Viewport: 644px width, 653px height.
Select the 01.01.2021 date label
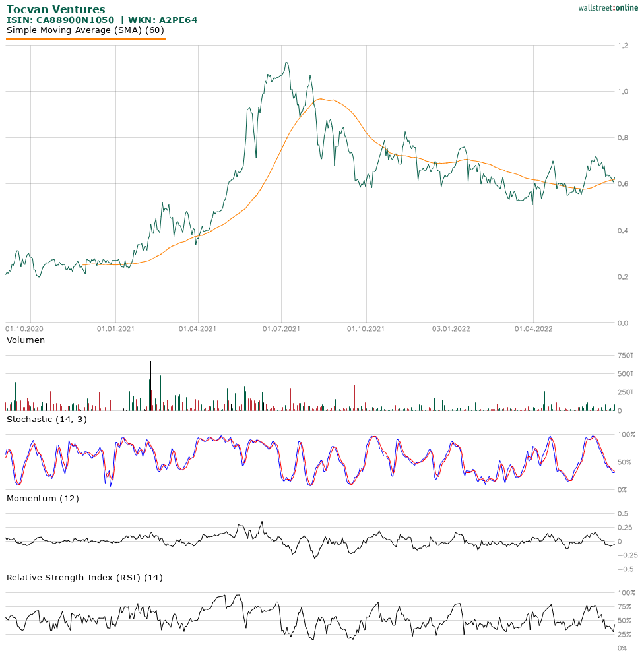116,329
